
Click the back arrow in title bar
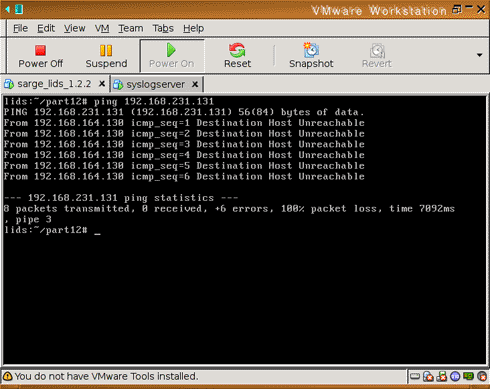pos(7,9)
